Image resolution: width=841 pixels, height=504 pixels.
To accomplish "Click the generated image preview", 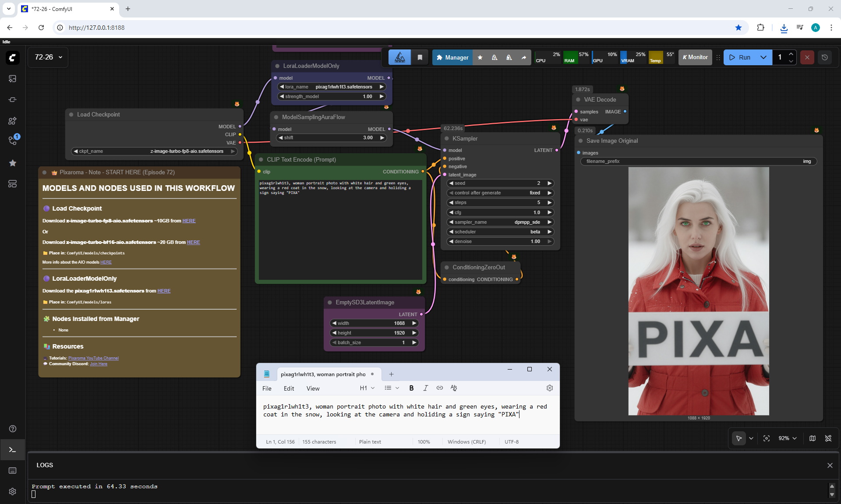I will (x=698, y=291).
